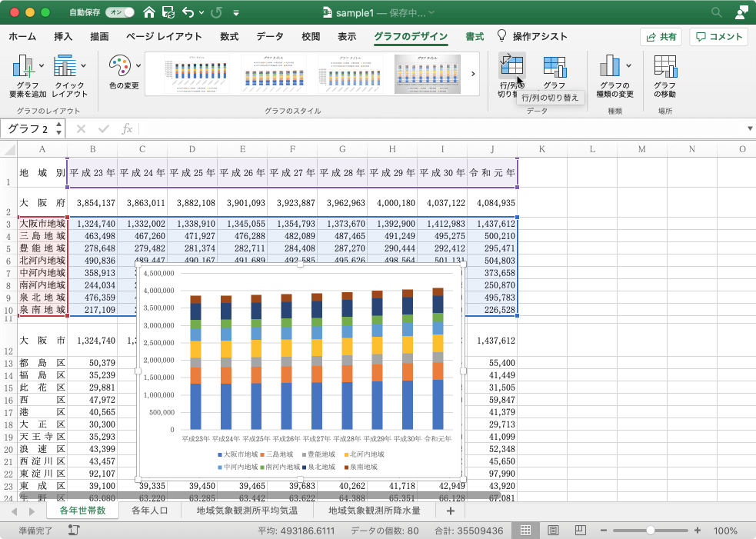Viewport: 756px width, 539px height.
Task: Expand the chart styles gallery arrow
Action: pyautogui.click(x=472, y=74)
